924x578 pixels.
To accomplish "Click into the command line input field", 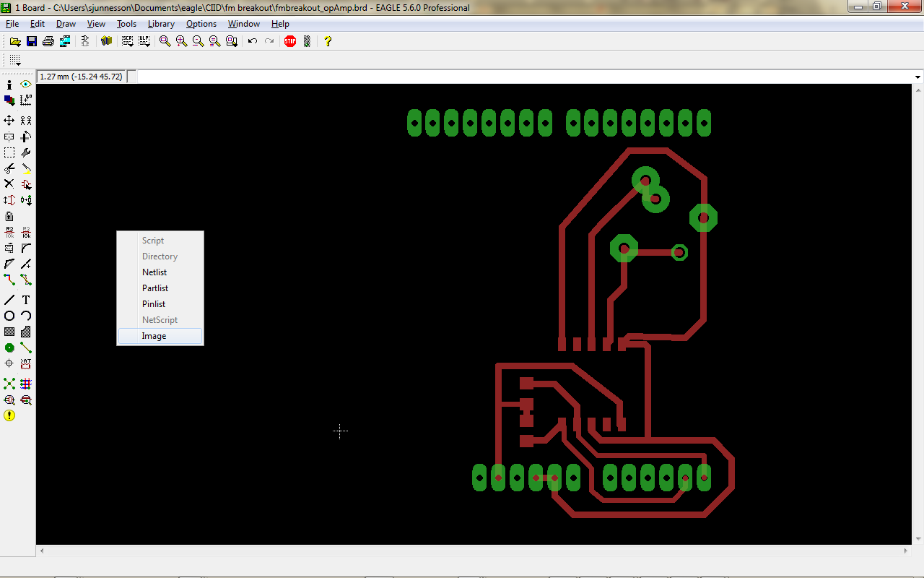I will [524, 77].
